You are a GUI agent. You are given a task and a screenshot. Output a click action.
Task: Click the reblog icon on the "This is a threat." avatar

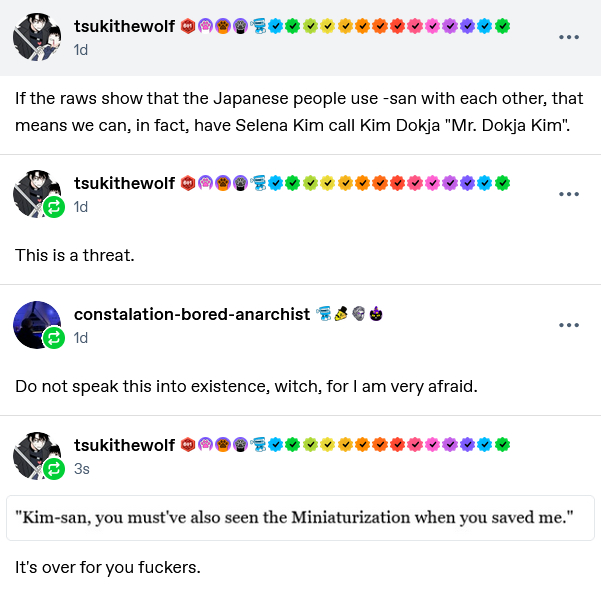click(54, 207)
